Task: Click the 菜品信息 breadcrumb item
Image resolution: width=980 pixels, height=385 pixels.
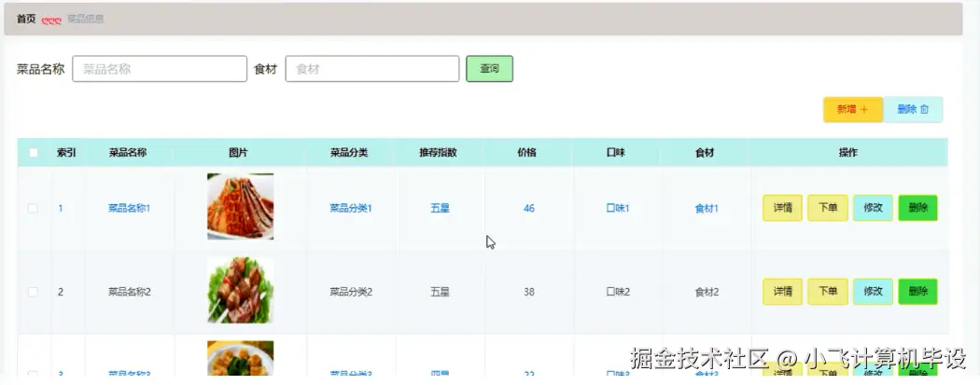Action: click(x=86, y=19)
